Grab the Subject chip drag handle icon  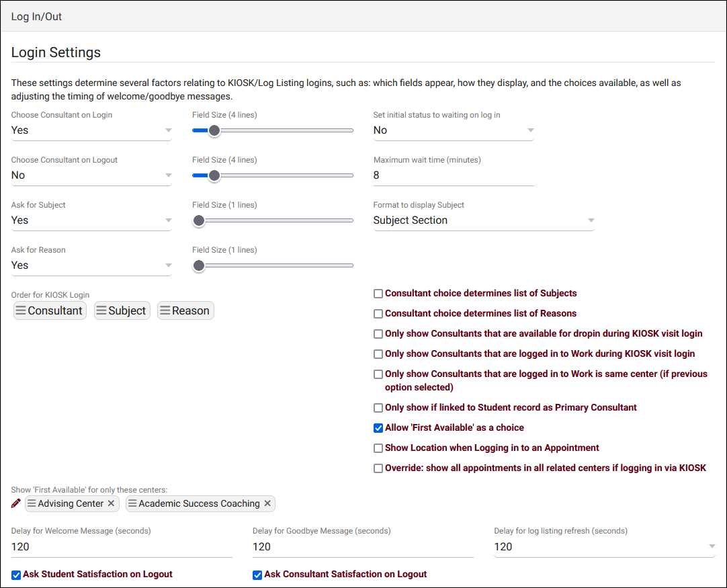pos(101,310)
